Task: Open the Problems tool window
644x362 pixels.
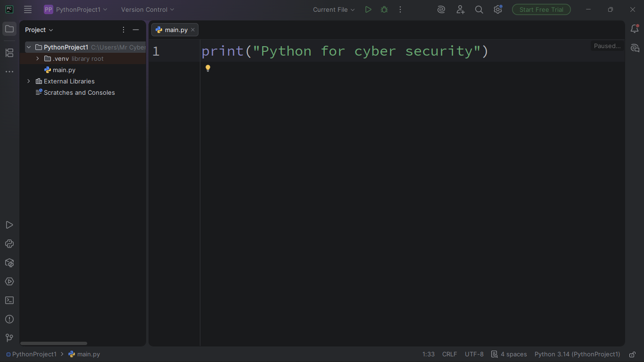Action: tap(9, 319)
